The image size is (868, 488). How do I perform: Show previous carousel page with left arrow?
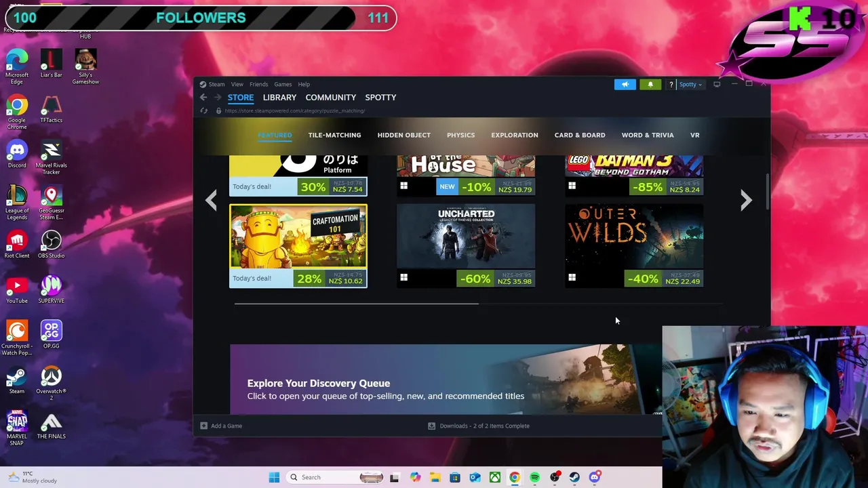pyautogui.click(x=212, y=200)
